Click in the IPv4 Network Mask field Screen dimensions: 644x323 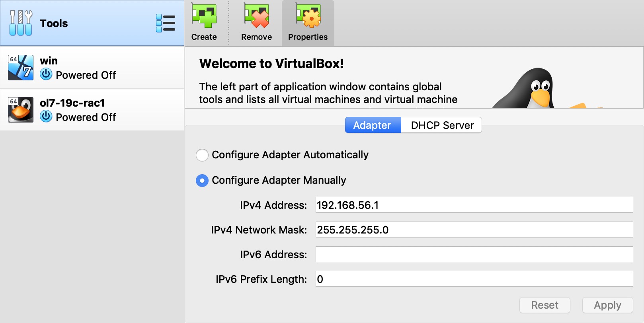pos(474,230)
